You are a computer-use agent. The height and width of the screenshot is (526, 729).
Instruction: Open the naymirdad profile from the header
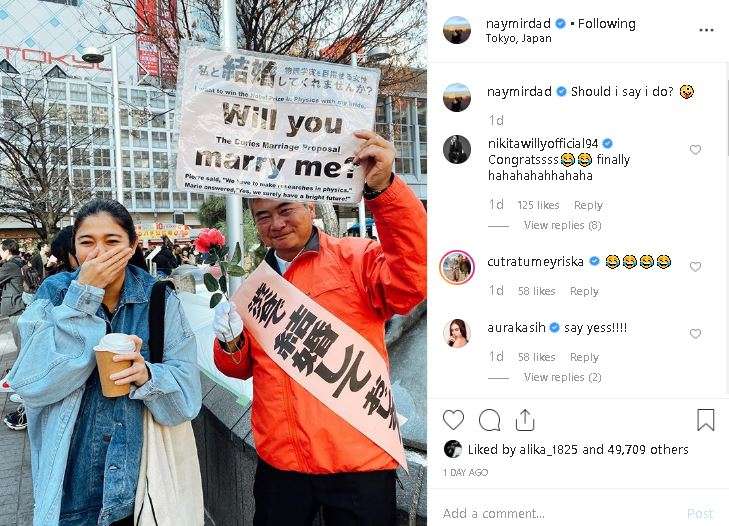pyautogui.click(x=518, y=23)
